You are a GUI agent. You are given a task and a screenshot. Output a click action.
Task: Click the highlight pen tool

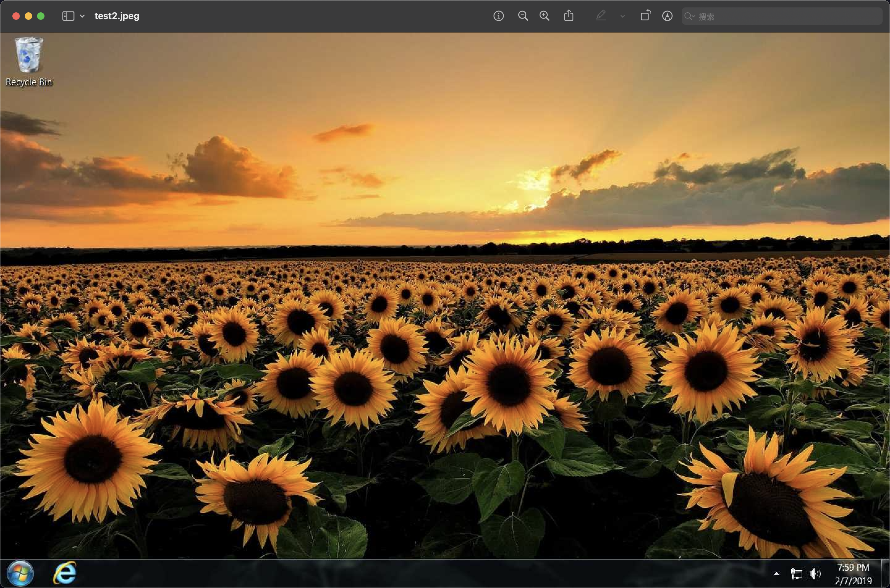601,16
